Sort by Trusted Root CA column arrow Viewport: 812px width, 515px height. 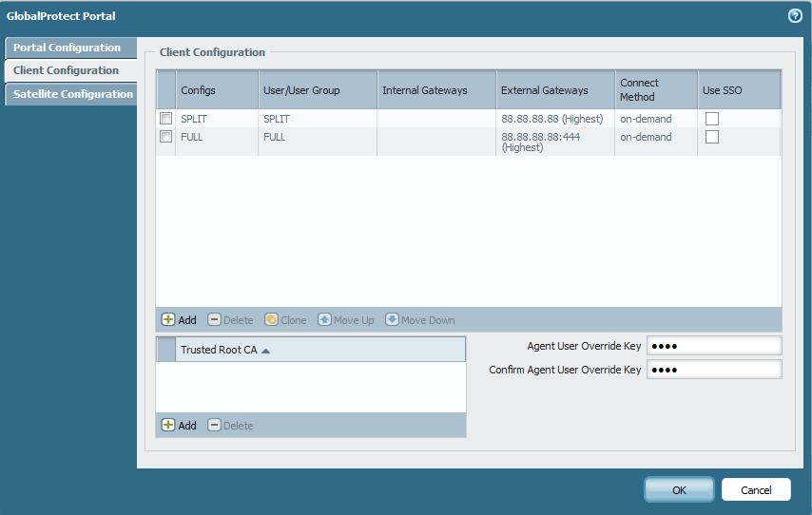(266, 351)
